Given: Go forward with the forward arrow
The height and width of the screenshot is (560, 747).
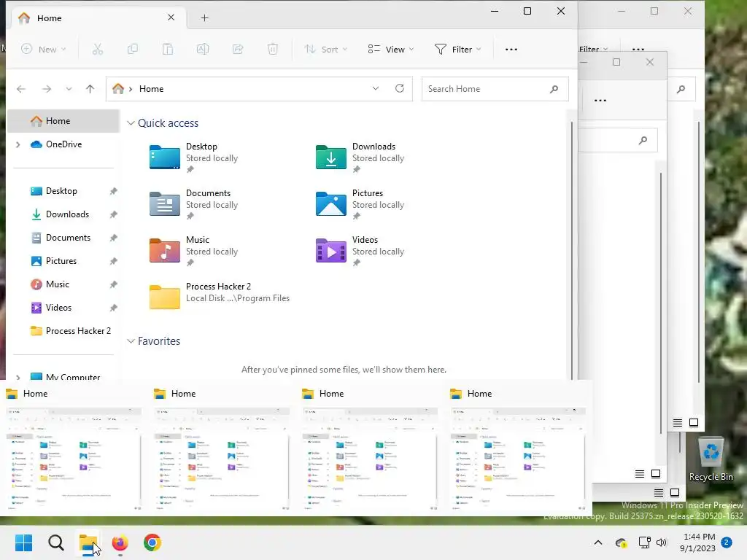Looking at the screenshot, I should click(46, 88).
